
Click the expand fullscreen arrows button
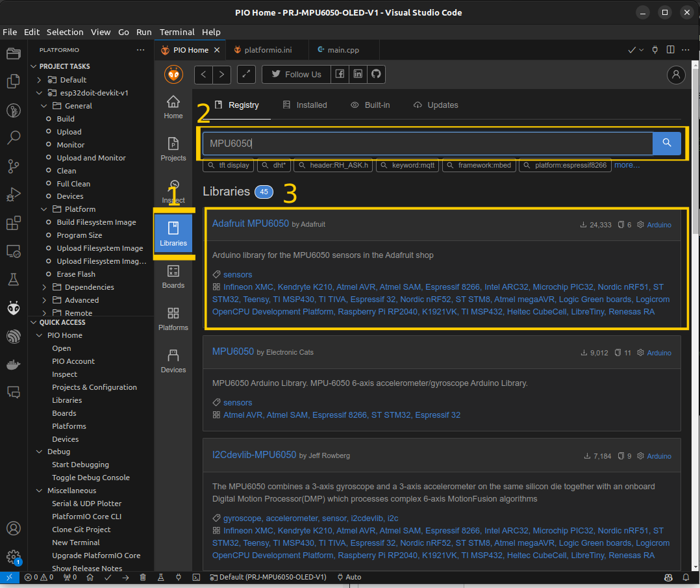[x=247, y=74]
